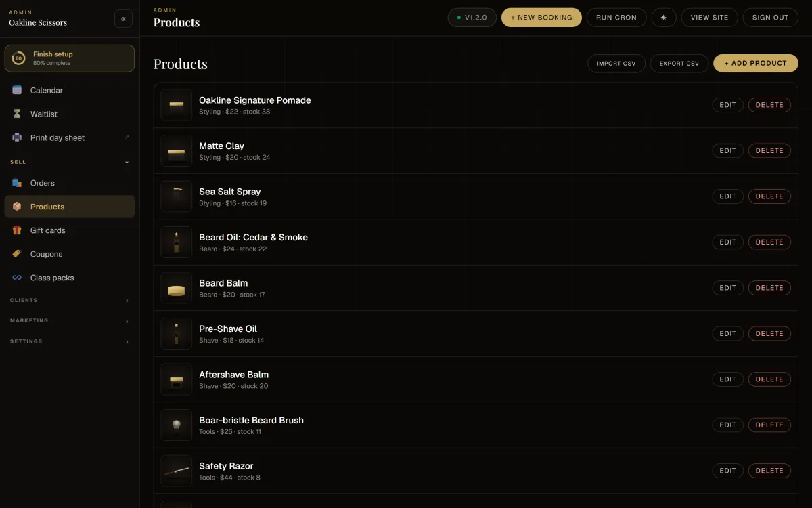Image resolution: width=812 pixels, height=508 pixels.
Task: Click the Print day sheet printer icon
Action: tap(17, 137)
